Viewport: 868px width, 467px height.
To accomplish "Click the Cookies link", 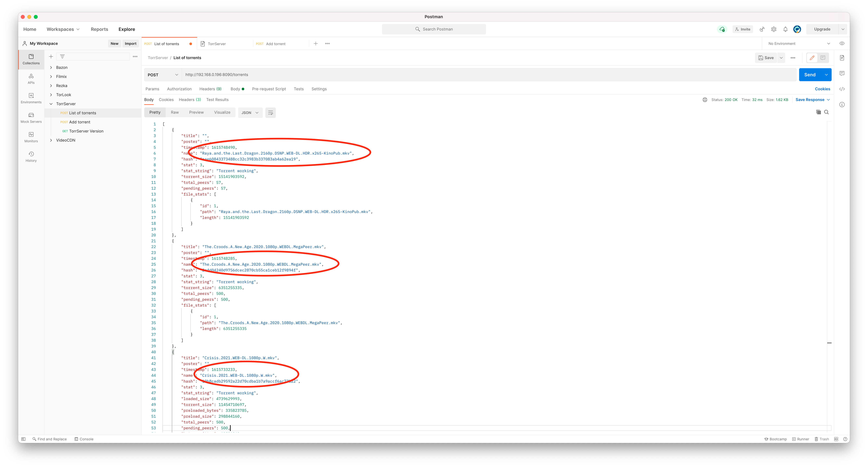I will point(822,89).
